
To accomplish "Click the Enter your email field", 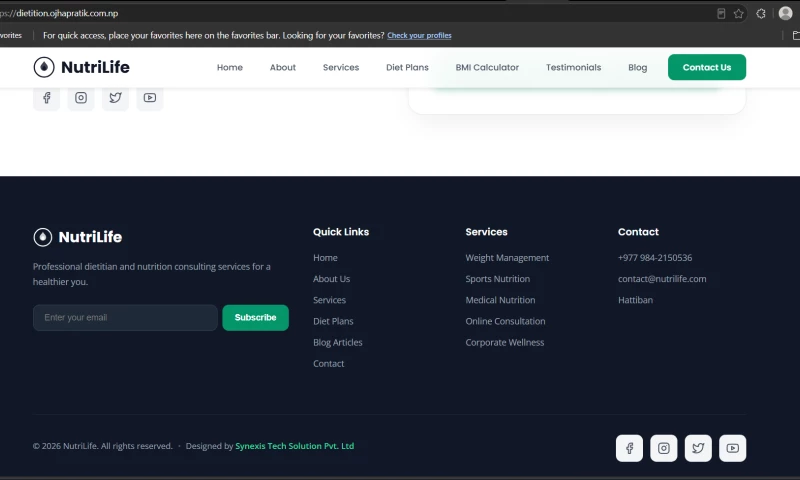I will (126, 318).
